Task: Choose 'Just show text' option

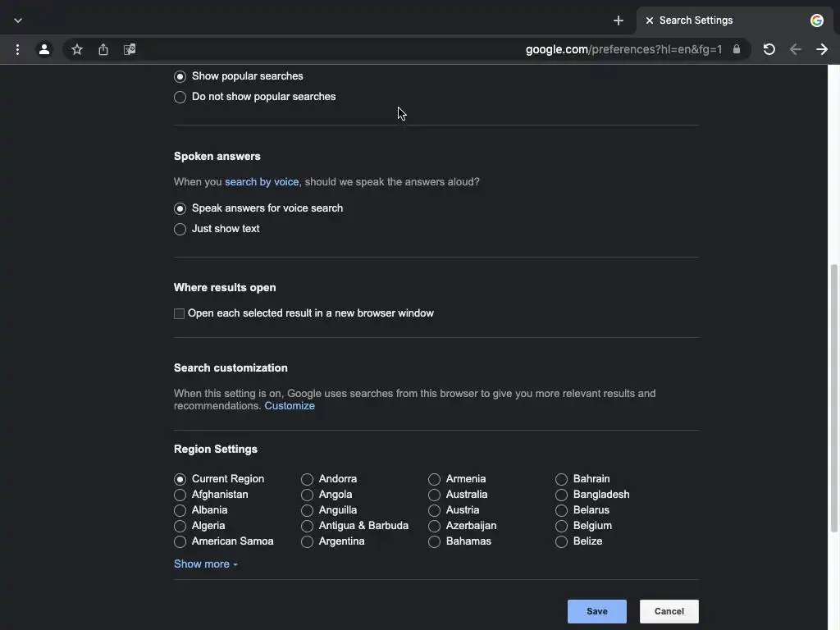Action: point(180,230)
